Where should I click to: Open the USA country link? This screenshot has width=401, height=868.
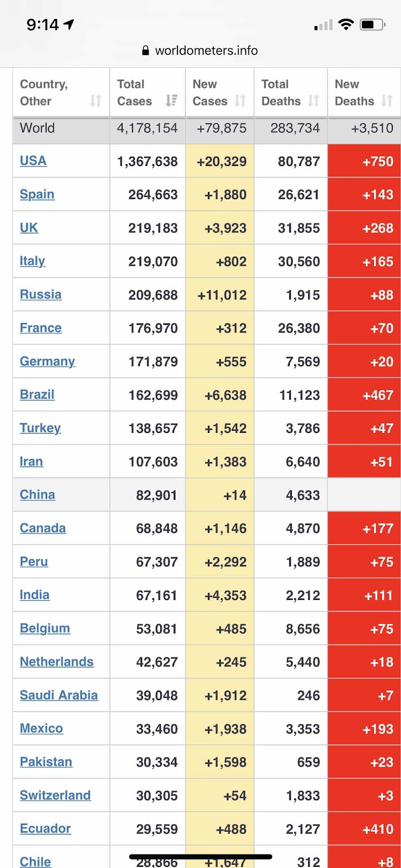33,161
